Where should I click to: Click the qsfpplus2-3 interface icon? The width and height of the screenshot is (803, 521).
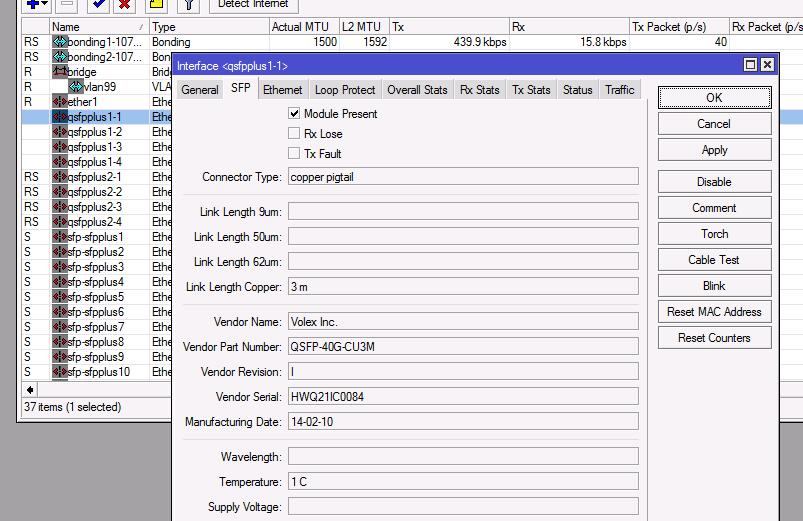(59, 206)
